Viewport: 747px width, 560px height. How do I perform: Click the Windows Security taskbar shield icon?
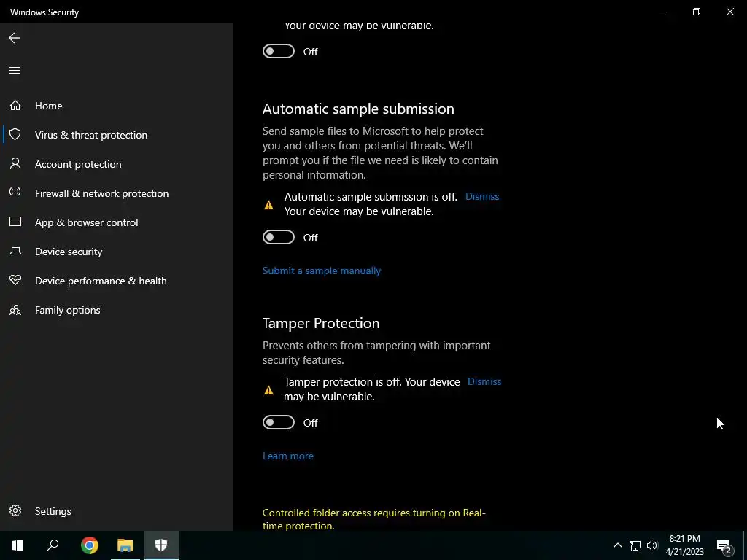click(161, 545)
